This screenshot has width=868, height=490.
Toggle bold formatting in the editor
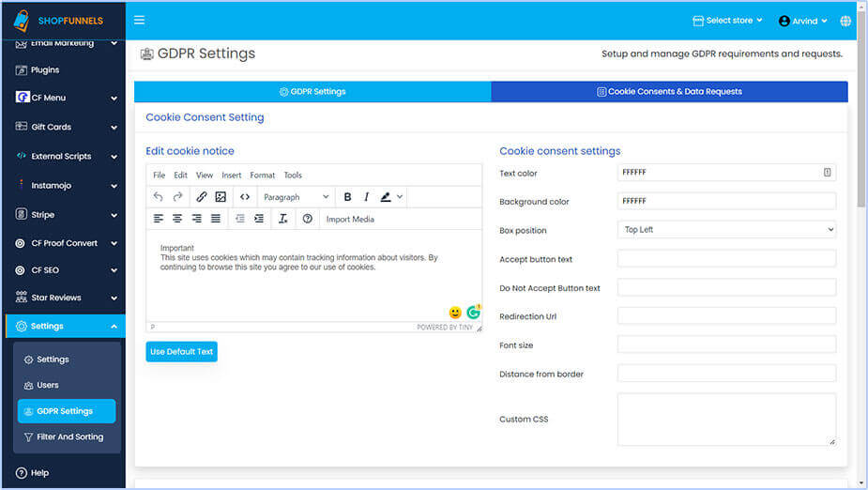(347, 197)
